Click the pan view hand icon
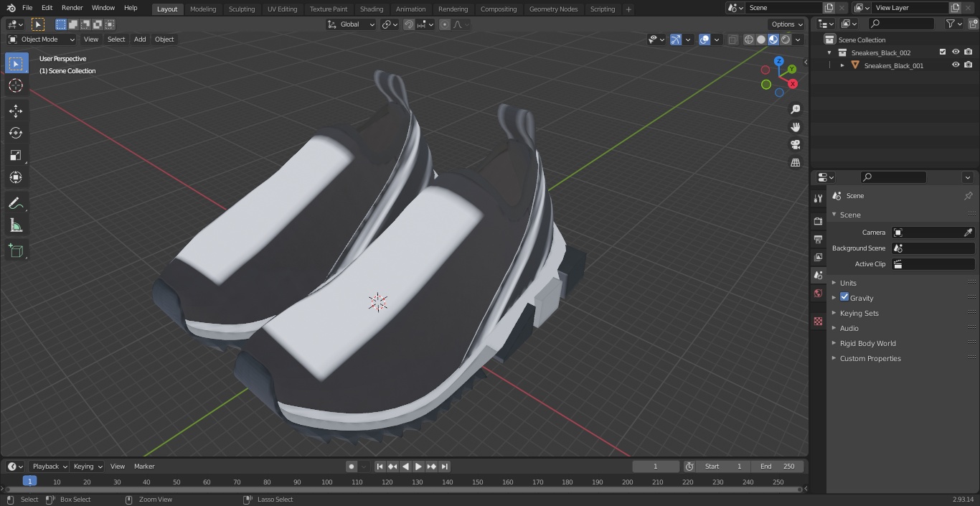 (x=795, y=127)
